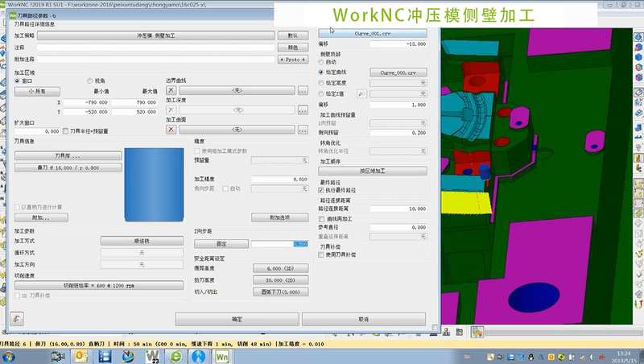
Task: Enable the 曲线再加工 checkbox
Action: (321, 219)
